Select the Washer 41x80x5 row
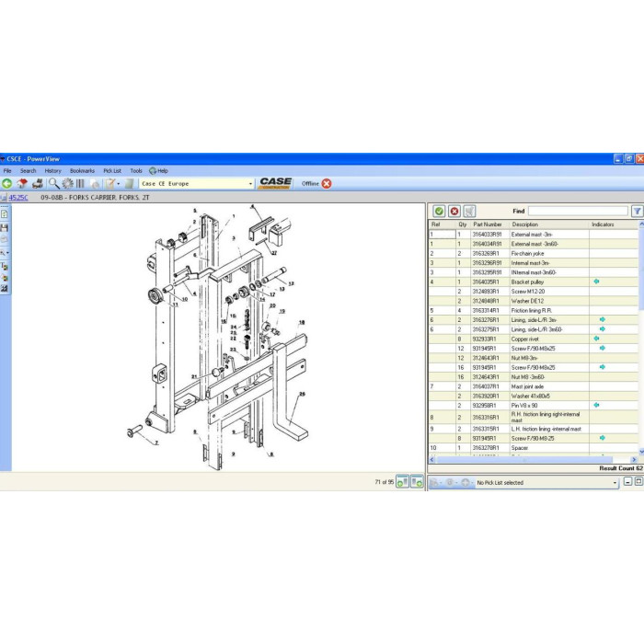The width and height of the screenshot is (644, 644). point(533,396)
